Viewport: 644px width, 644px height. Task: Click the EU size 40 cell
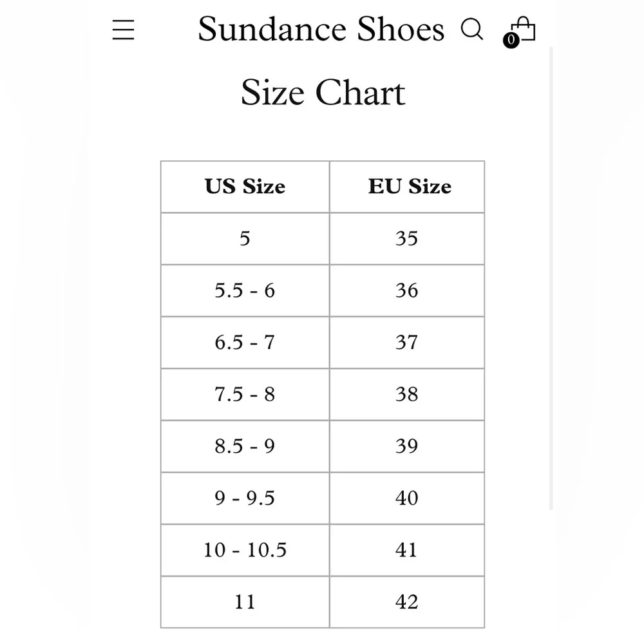(407, 498)
